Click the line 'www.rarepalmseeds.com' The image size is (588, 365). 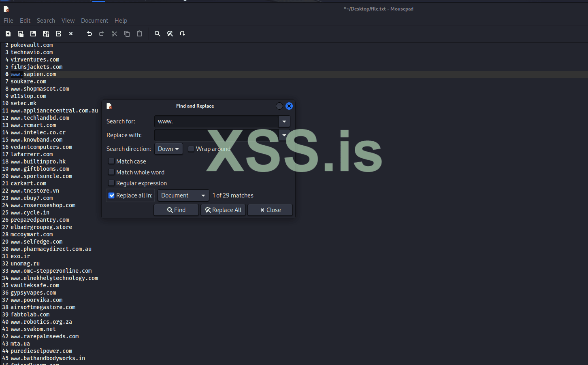pos(45,336)
